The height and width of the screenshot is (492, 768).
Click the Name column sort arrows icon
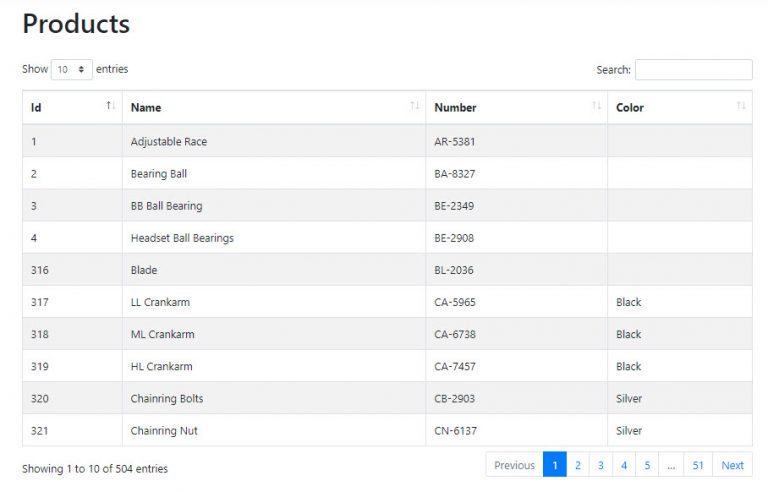click(414, 106)
